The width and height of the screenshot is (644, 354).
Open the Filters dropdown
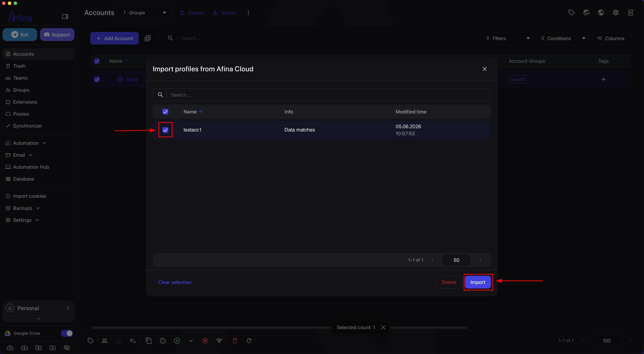pos(507,38)
